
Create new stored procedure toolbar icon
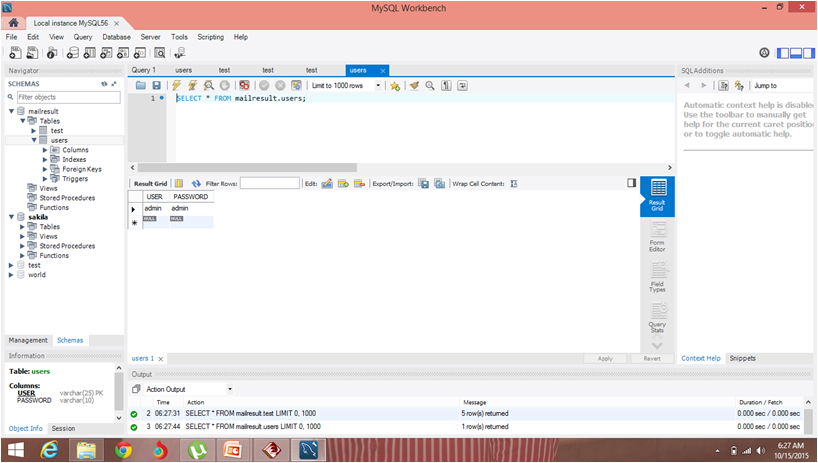tap(123, 53)
